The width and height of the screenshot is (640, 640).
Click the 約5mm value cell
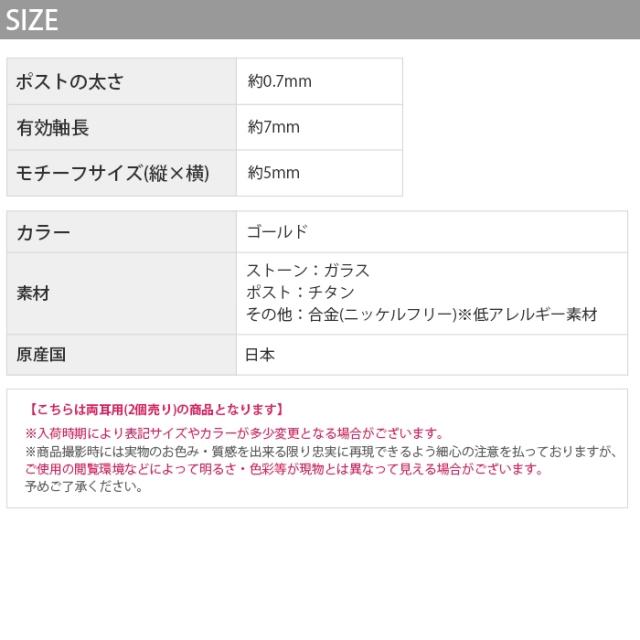[x=274, y=173]
